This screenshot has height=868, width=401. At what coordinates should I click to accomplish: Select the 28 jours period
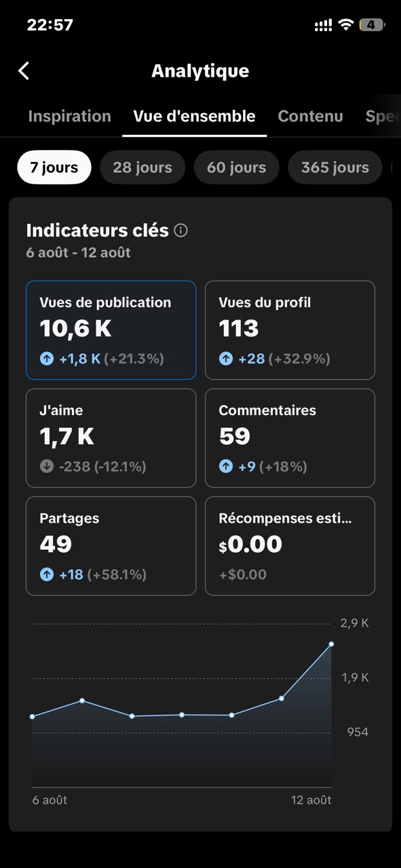(142, 167)
